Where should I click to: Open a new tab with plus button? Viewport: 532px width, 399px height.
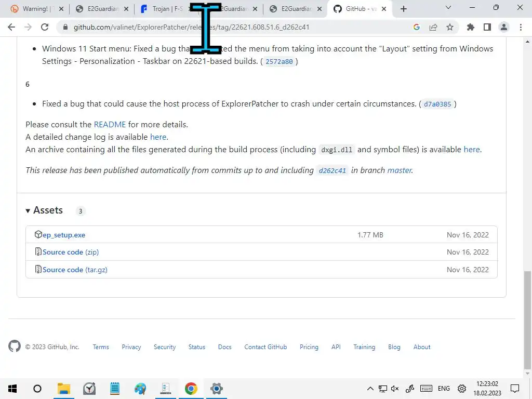[x=403, y=9]
